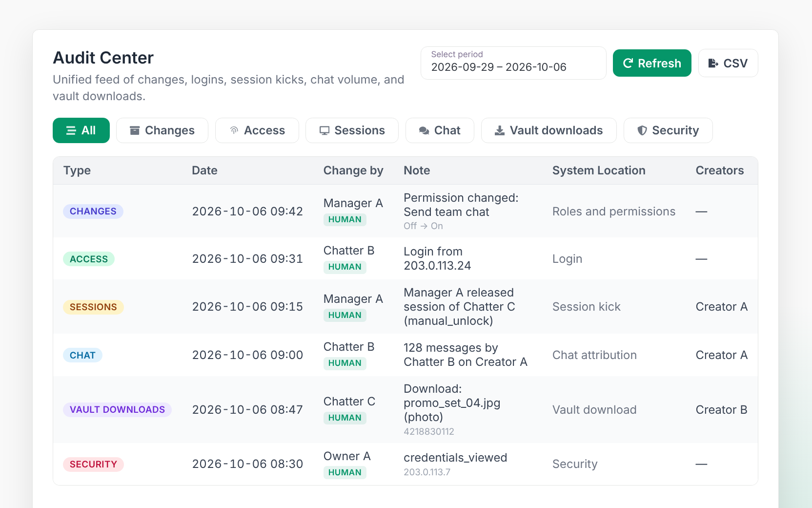This screenshot has height=508, width=812.
Task: Click the Date column header
Action: (204, 170)
